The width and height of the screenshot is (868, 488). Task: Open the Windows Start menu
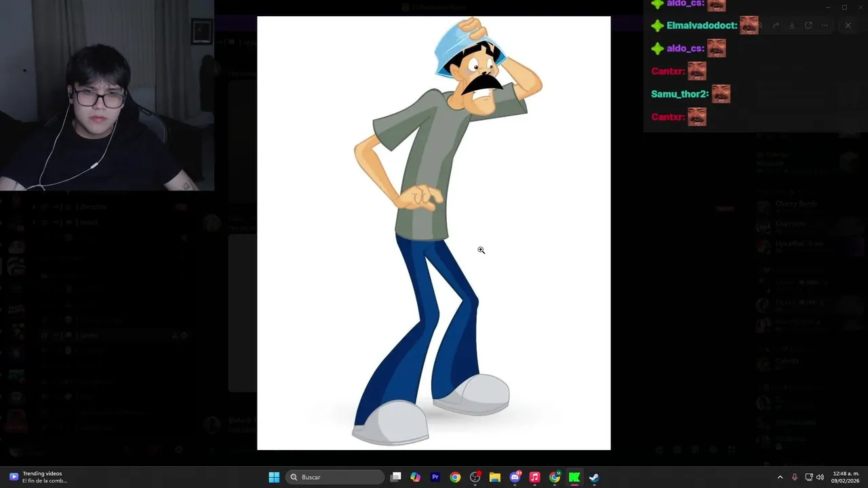coord(274,477)
